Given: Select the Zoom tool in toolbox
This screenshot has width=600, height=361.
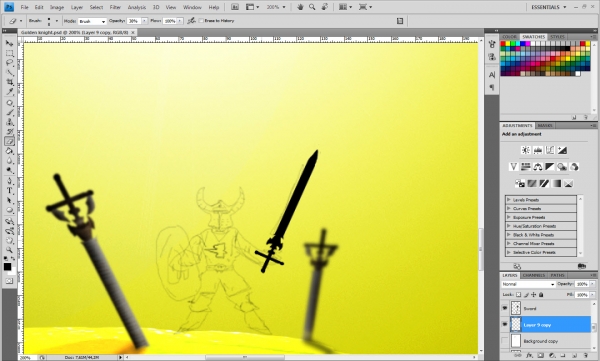Looking at the screenshot, I should tap(9, 250).
